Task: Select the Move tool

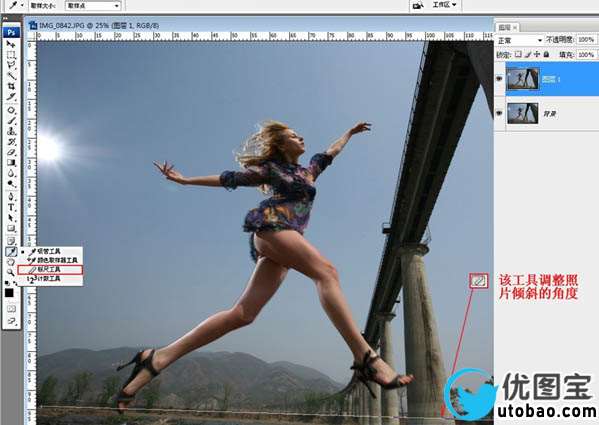Action: (11, 44)
